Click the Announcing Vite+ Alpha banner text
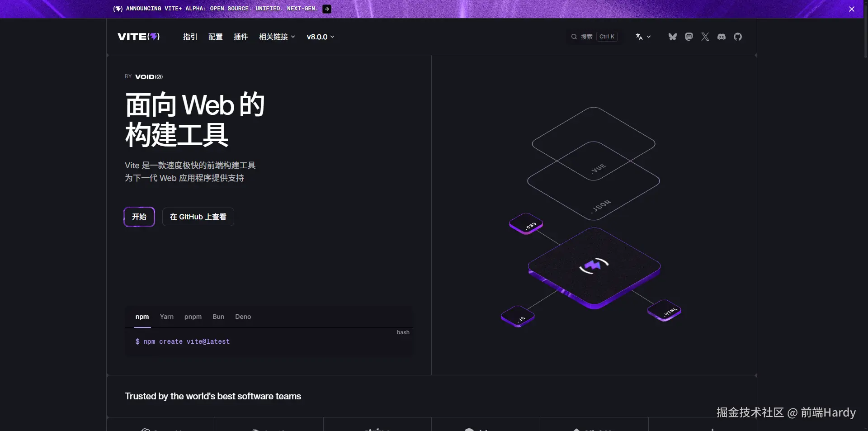This screenshot has width=868, height=431. pyautogui.click(x=222, y=9)
